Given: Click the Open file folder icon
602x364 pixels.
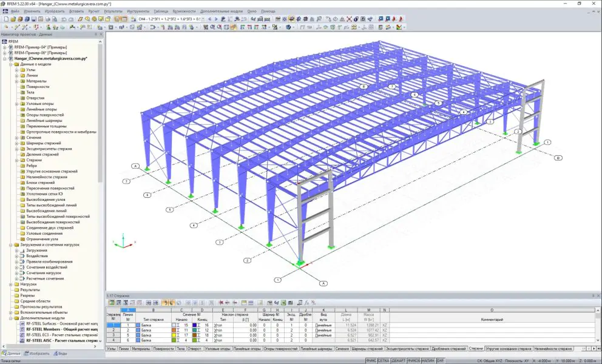Looking at the screenshot, I should point(13,19).
